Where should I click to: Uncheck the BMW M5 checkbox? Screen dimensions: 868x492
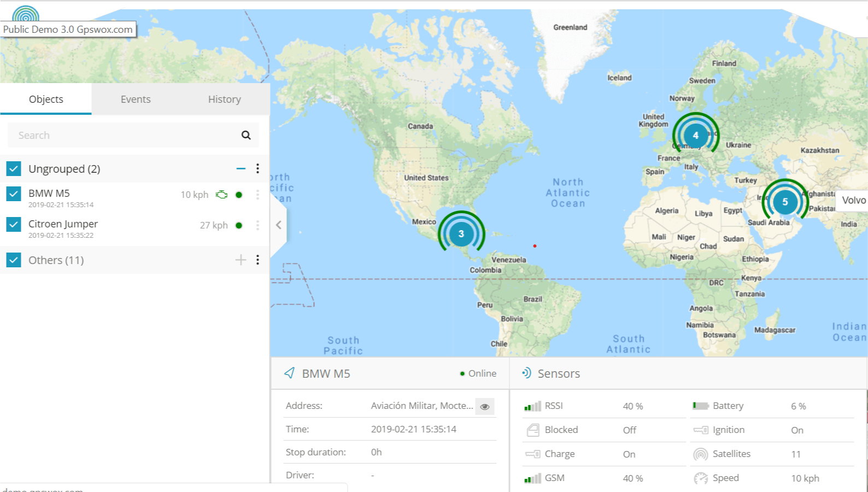click(x=14, y=194)
